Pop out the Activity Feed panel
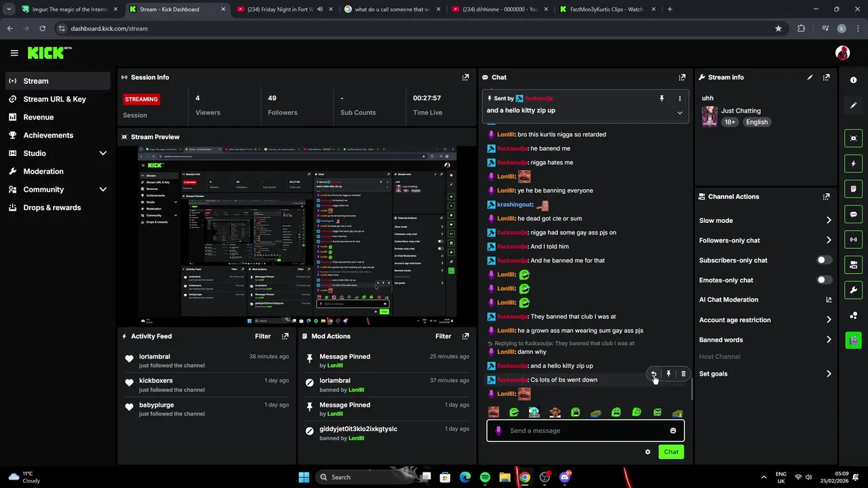 285,336
